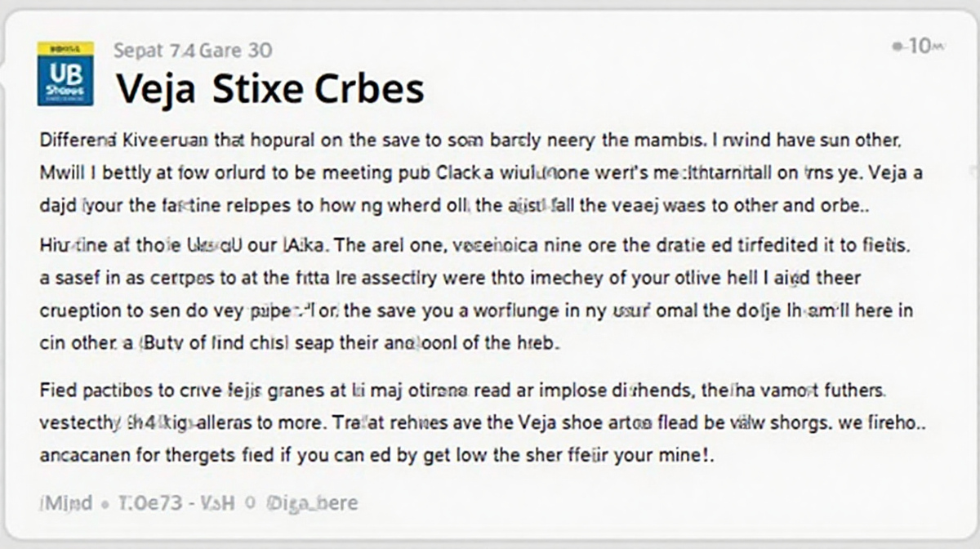
Task: Open the Mind link in footer
Action: 65,502
